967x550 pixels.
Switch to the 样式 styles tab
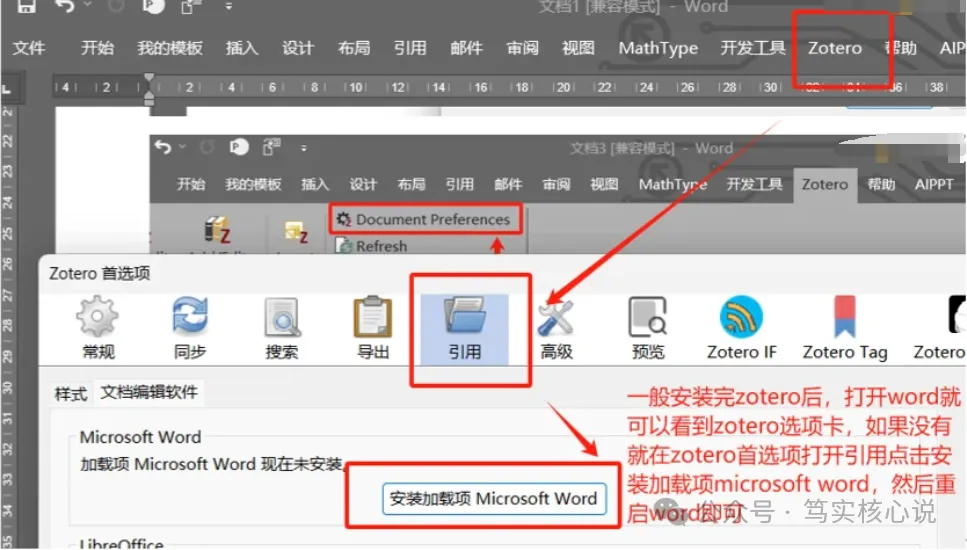tap(70, 393)
